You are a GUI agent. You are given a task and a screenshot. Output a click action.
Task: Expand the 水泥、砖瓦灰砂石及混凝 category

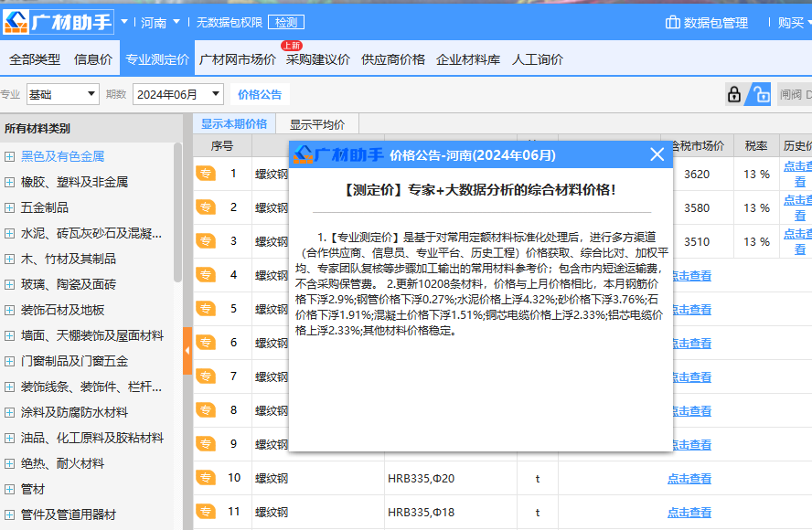(x=9, y=233)
